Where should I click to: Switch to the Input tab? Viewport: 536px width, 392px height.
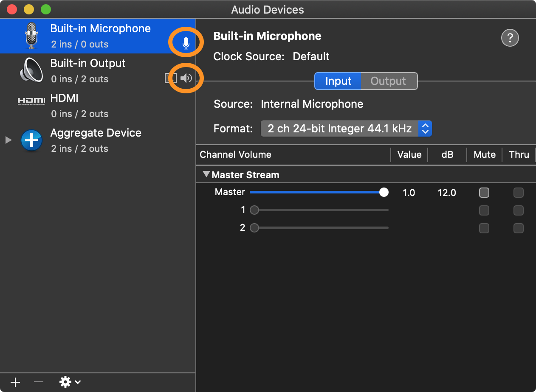tap(338, 81)
